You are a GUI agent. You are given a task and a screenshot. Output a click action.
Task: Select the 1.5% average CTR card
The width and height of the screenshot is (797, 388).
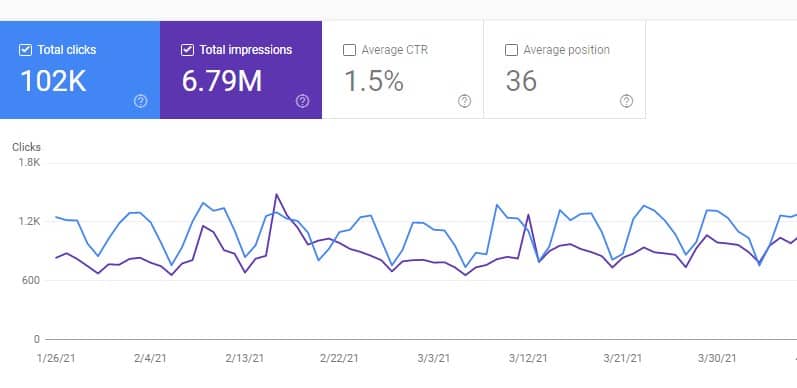[x=403, y=70]
